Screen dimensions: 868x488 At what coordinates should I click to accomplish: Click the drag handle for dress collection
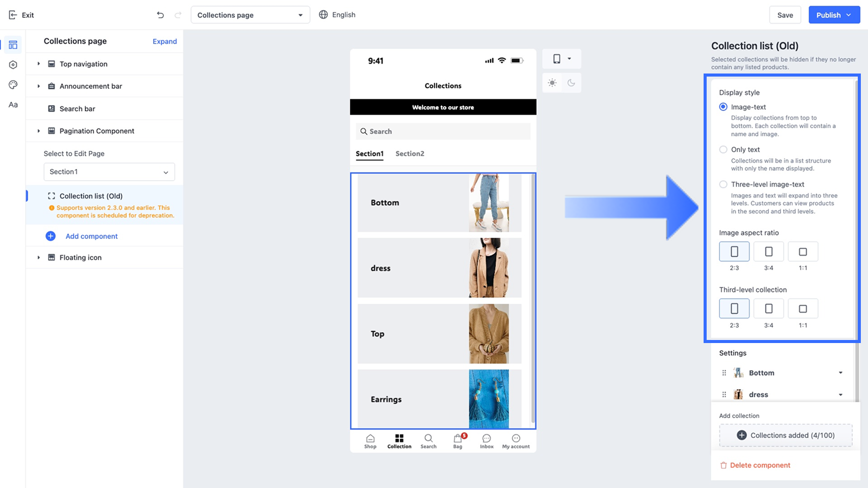click(x=724, y=395)
